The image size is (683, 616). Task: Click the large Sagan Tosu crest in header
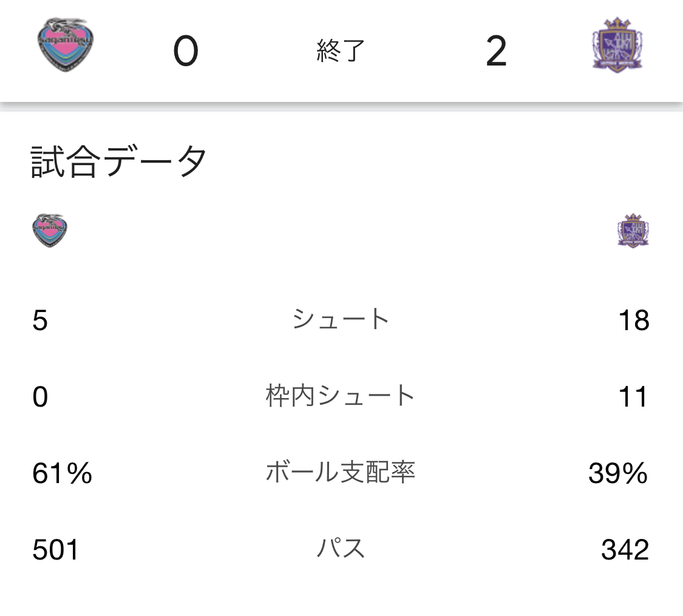click(x=66, y=46)
